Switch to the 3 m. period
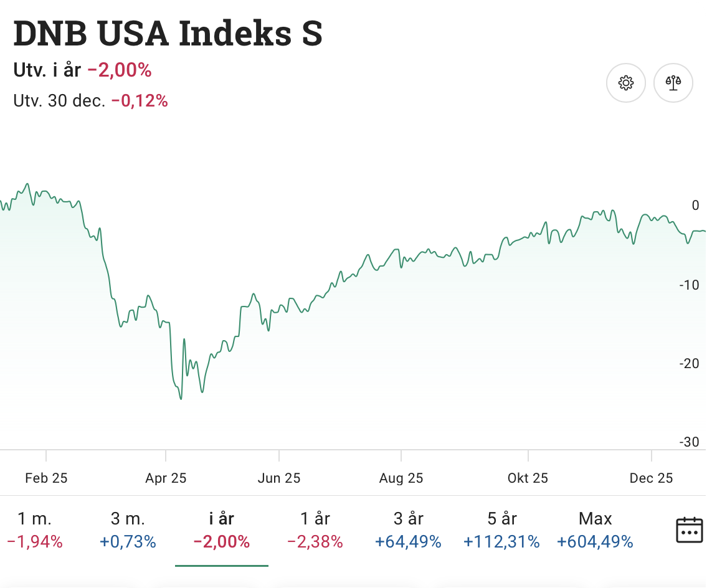This screenshot has height=588, width=712. click(127, 530)
